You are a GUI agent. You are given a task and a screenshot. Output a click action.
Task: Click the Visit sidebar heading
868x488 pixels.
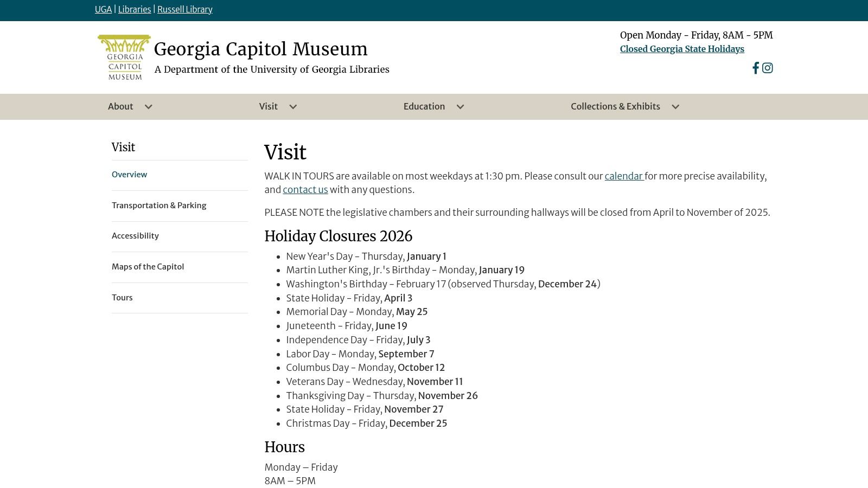[123, 147]
